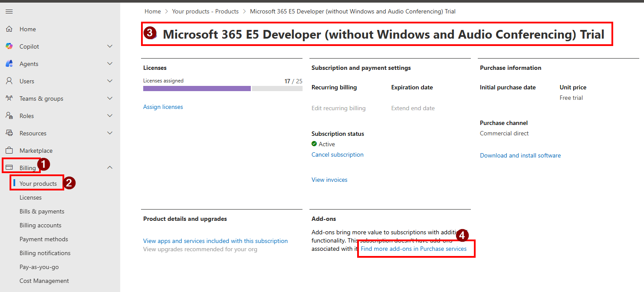
Task: Click the Assign licenses link
Action: [163, 107]
